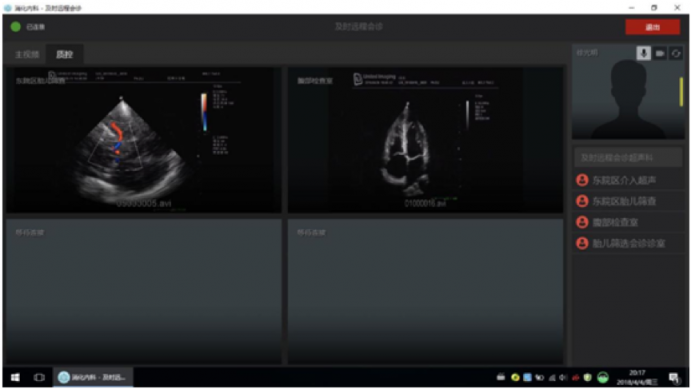Select the 质控 tab
Screen dimensions: 691x389
(x=64, y=55)
